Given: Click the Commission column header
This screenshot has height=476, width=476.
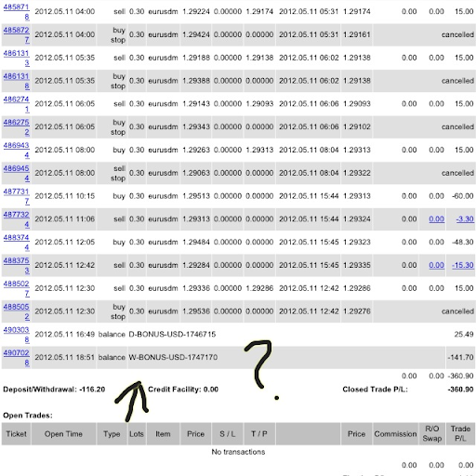Looking at the screenshot, I should 395,434.
